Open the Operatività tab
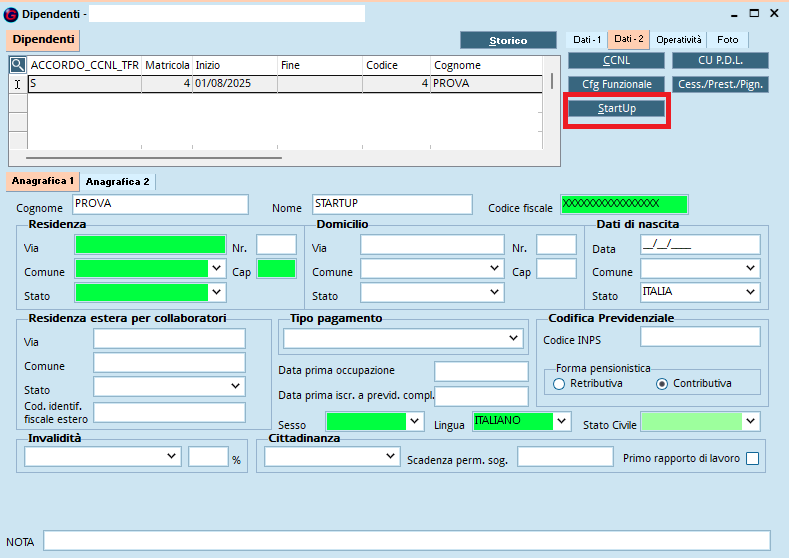Viewport: 789px width, 558px height. point(678,39)
